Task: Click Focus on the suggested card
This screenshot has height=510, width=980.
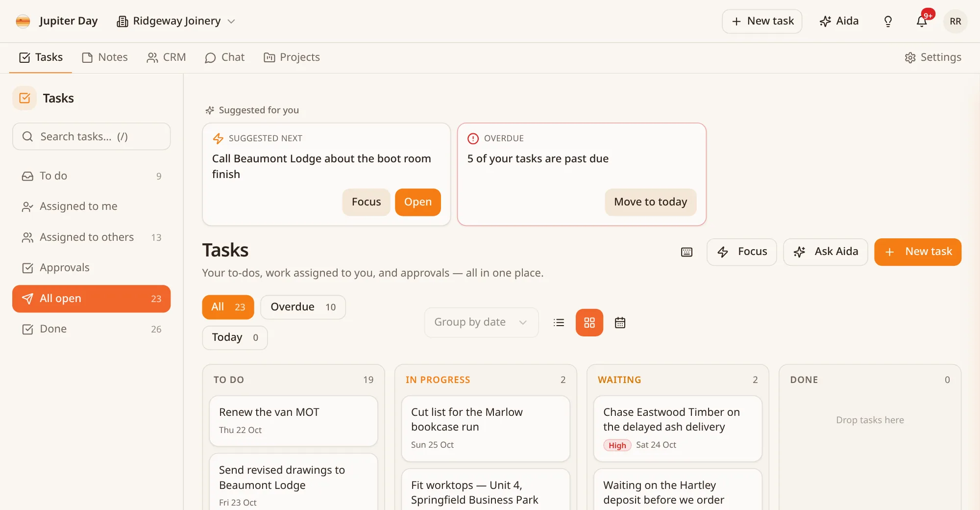Action: pos(366,202)
